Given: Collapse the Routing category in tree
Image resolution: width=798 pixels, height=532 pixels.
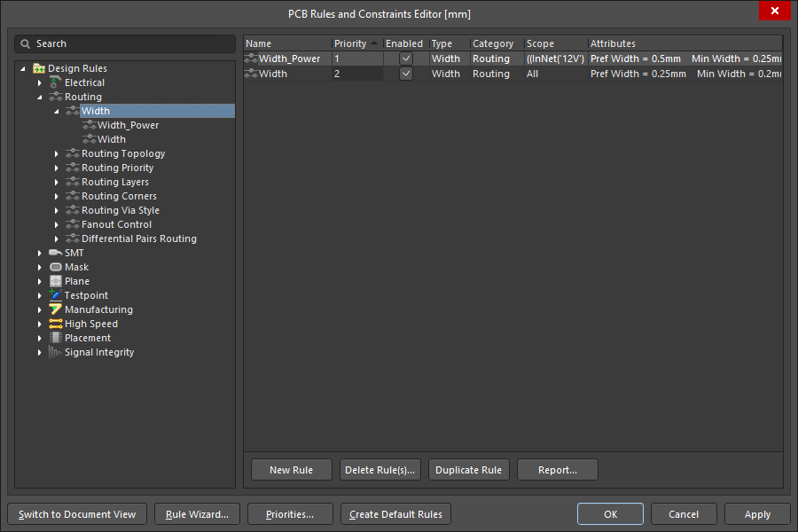Looking at the screenshot, I should pyautogui.click(x=40, y=97).
